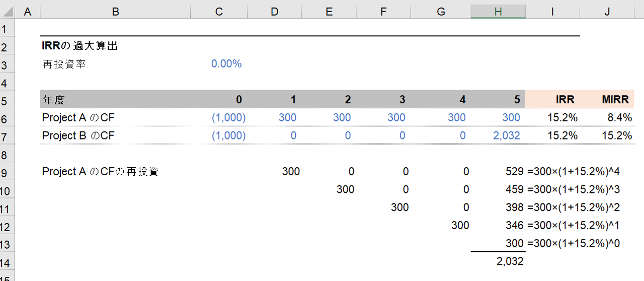Select the 年度 header cell
This screenshot has width=644, height=281.
click(x=54, y=100)
